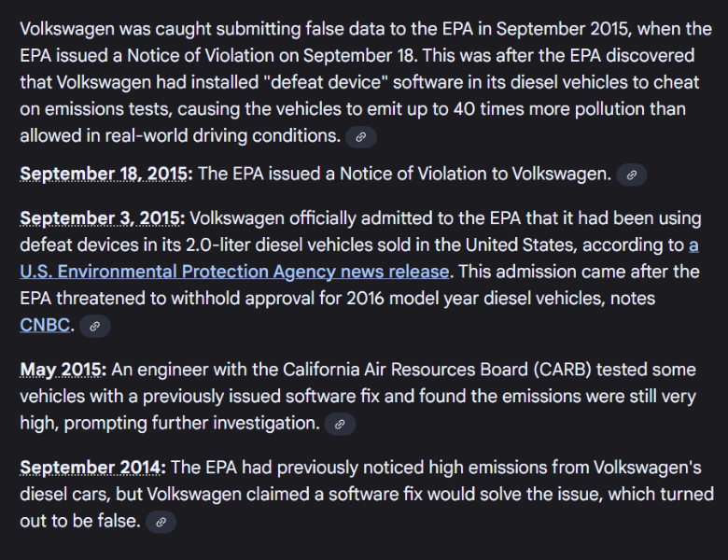Click the underlined "September 18, 2015:" heading
Screen dimensions: 728x560
point(106,174)
